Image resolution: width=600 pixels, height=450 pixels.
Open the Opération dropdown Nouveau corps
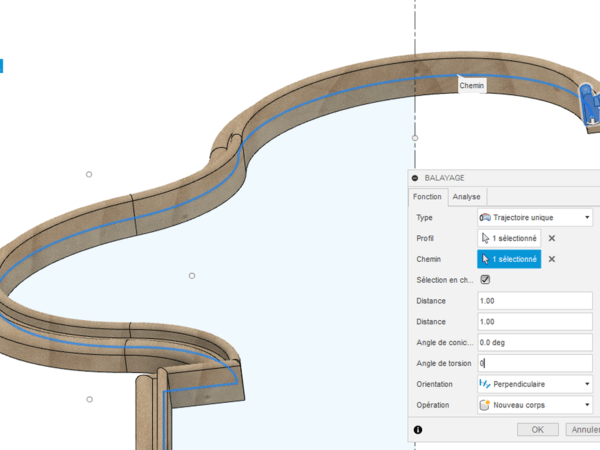click(x=535, y=405)
